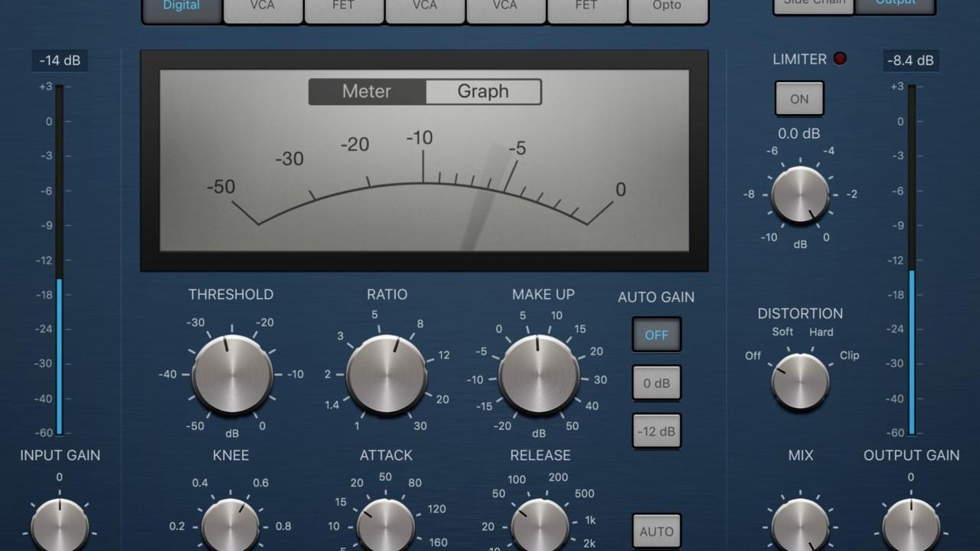The height and width of the screenshot is (551, 980).
Task: Select the Soft distortion label
Action: (782, 332)
